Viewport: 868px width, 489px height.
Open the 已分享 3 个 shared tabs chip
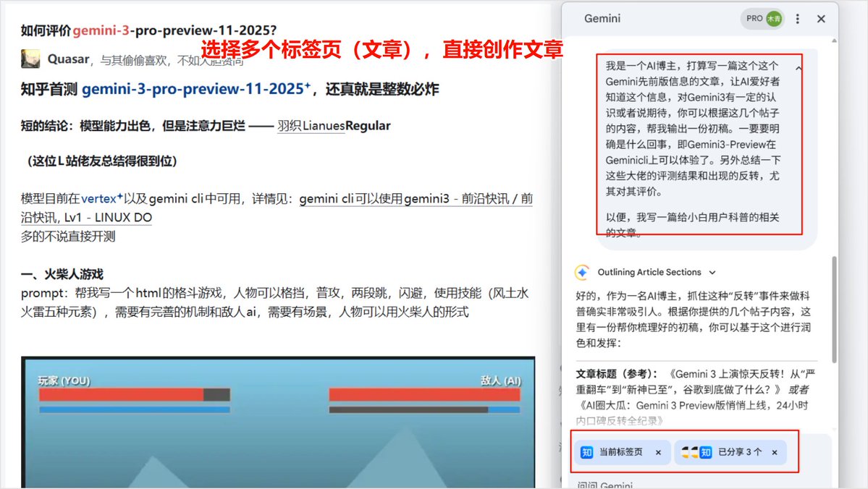730,453
